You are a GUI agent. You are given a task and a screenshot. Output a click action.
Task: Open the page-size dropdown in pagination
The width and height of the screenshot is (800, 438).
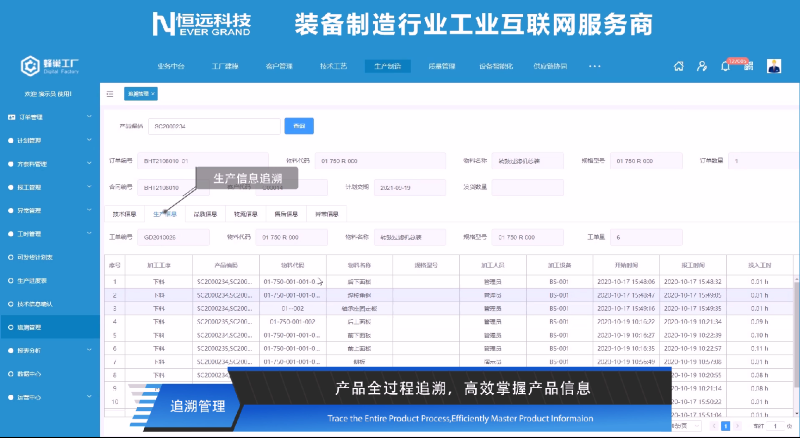(x=687, y=426)
